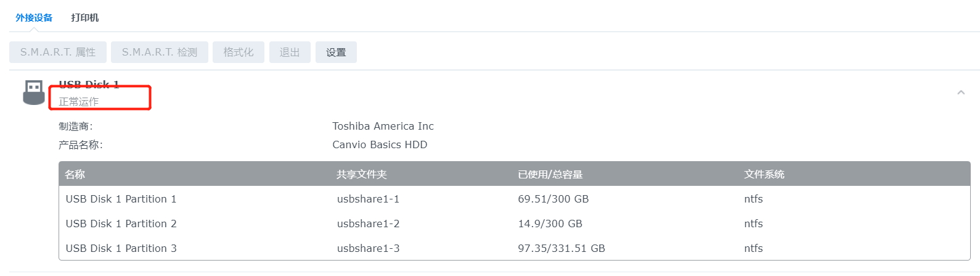Switch to the 外接设备 tab
Viewport: 980px width, 276px height.
click(34, 18)
